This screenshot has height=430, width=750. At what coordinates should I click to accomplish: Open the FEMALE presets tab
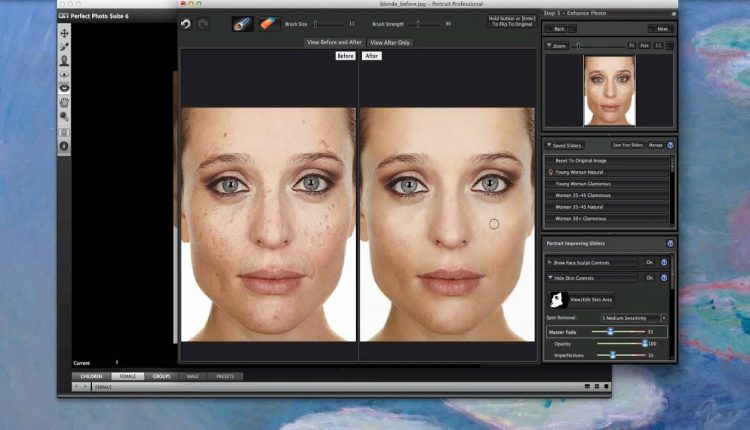point(128,376)
